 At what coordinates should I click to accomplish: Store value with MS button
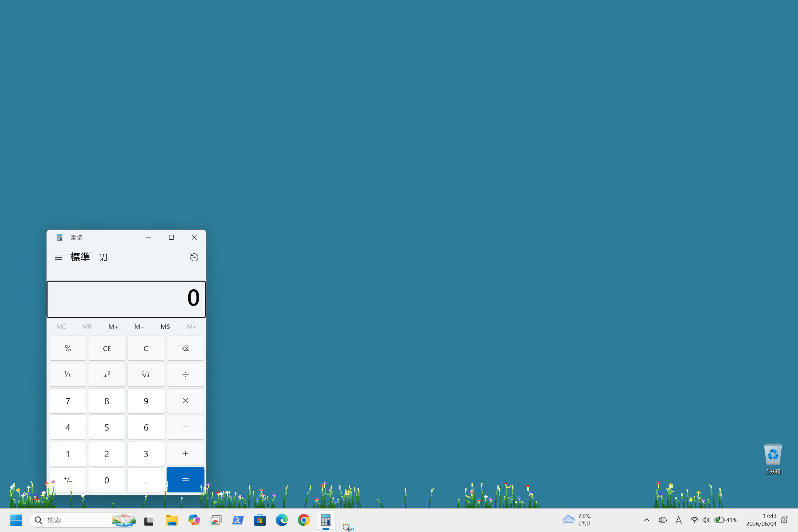point(165,327)
